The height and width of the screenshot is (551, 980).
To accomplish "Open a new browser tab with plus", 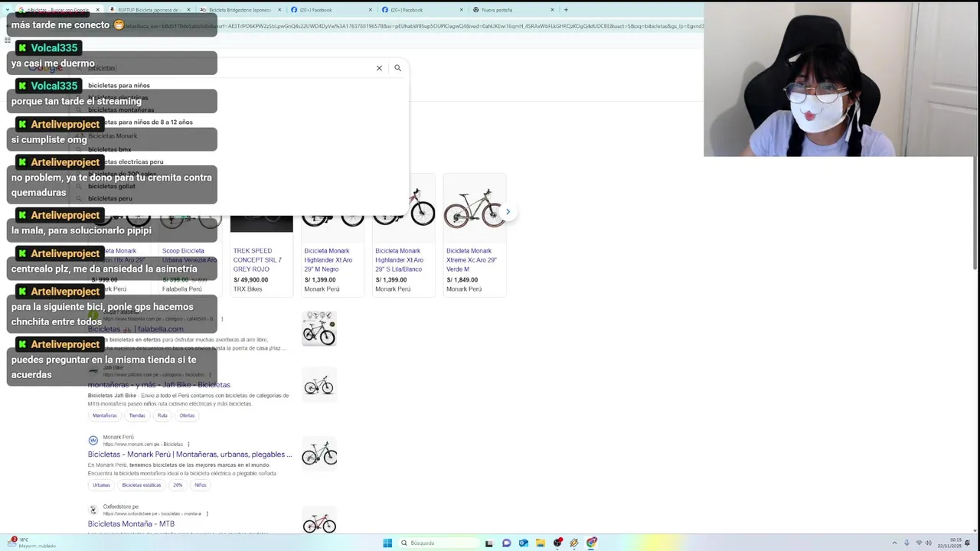I will pos(566,10).
